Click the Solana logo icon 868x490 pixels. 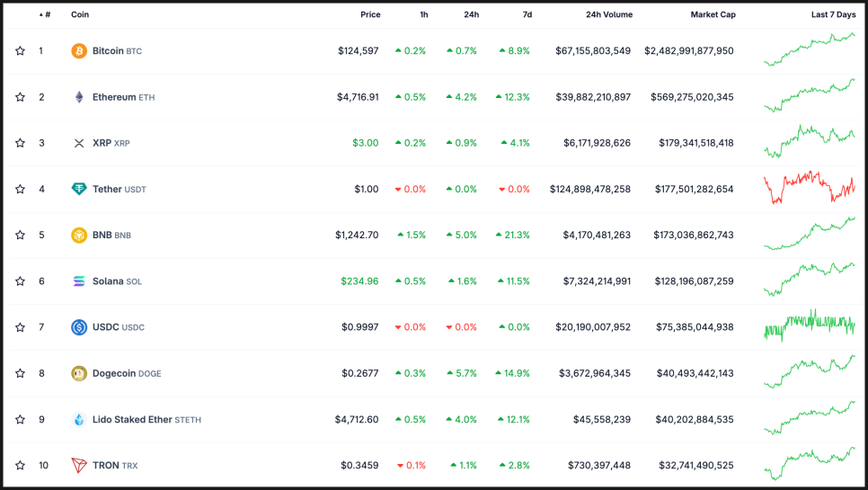coord(79,281)
